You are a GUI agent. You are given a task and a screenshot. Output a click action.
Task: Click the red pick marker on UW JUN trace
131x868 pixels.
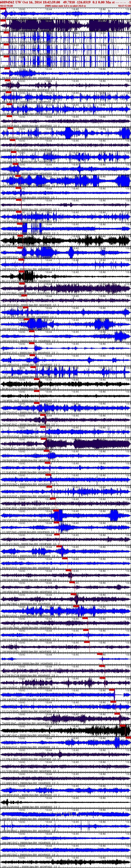click(112, 690)
